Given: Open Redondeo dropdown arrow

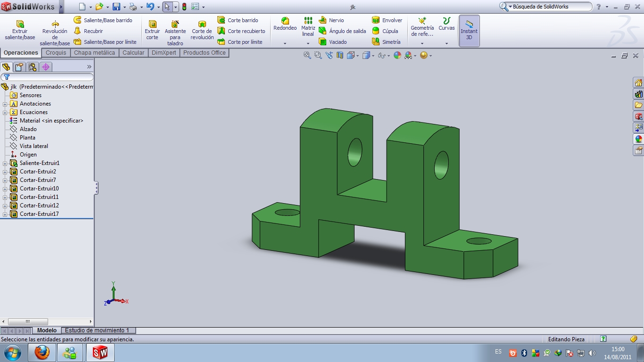Looking at the screenshot, I should 285,43.
